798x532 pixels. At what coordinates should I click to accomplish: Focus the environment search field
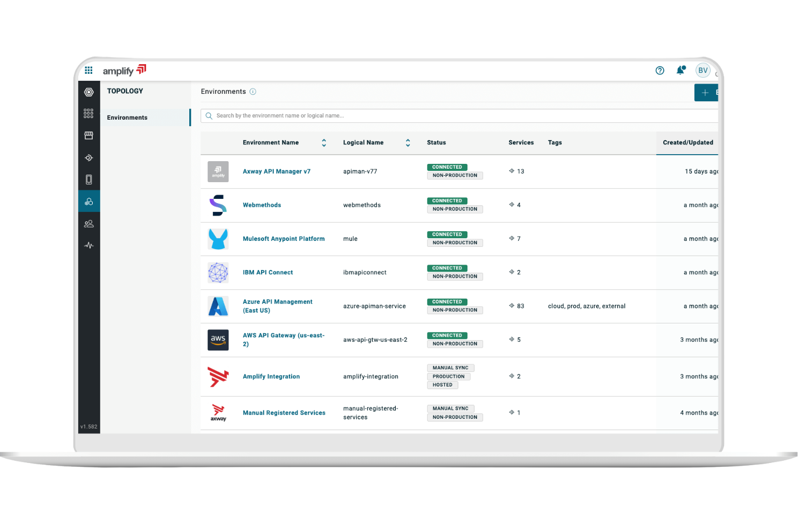click(459, 116)
